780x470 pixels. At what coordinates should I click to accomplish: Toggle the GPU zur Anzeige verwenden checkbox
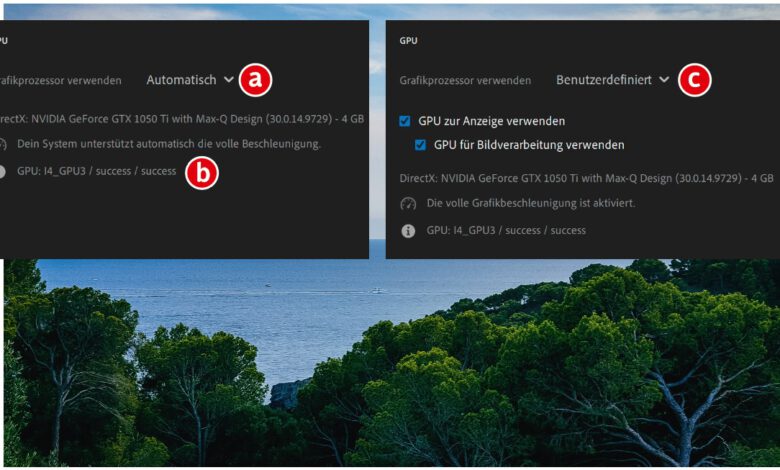[405, 121]
